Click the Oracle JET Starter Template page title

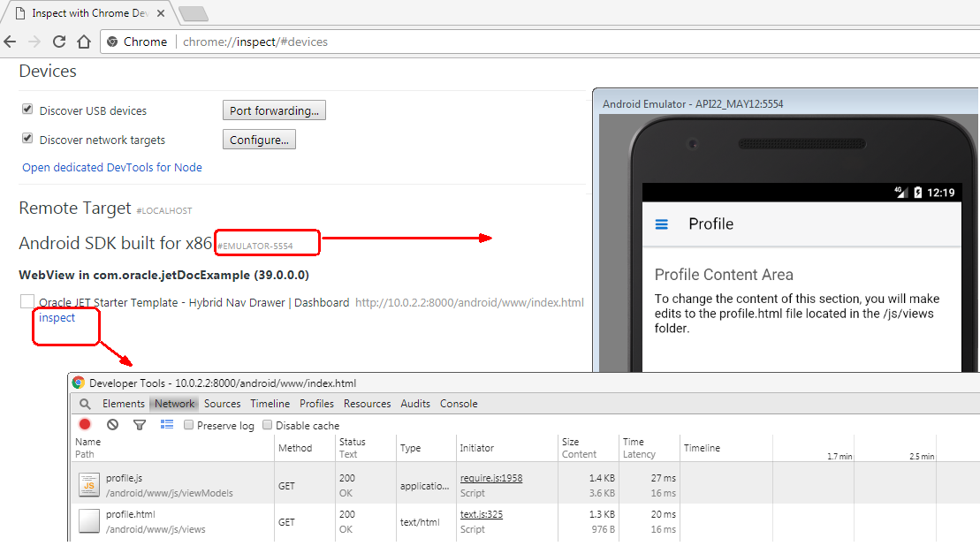[x=194, y=302]
